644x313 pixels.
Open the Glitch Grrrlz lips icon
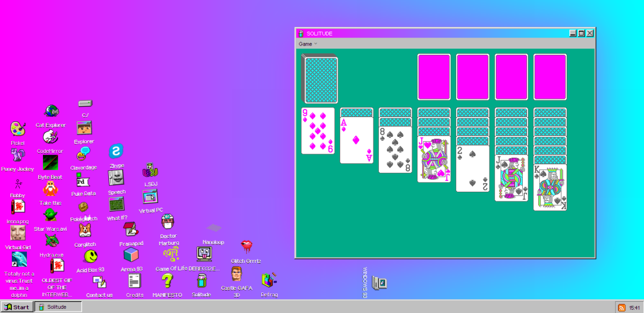tap(246, 247)
